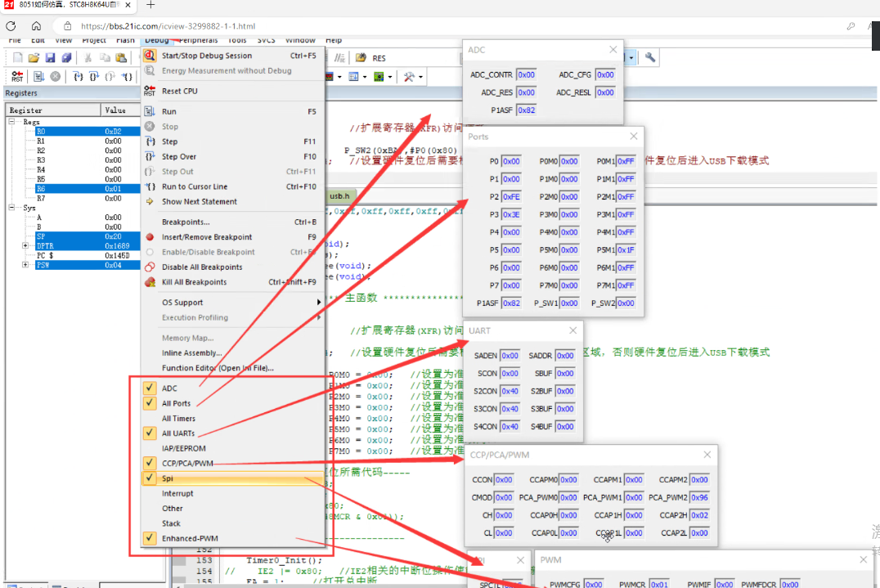
Task: Open the toolbox icon dropdown arrow
Action: (420, 77)
